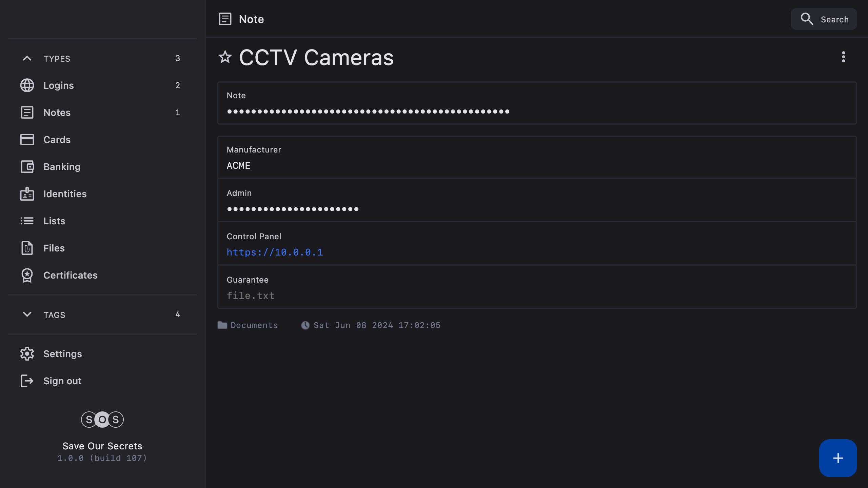The width and height of the screenshot is (868, 488).
Task: Open the Control Panel link https://10.0.0.1
Action: pos(275,252)
